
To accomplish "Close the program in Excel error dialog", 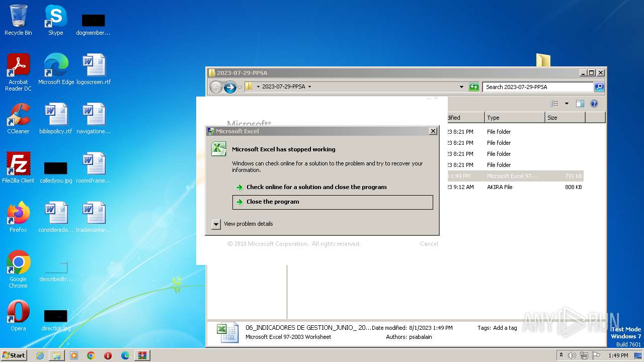I will (x=333, y=202).
